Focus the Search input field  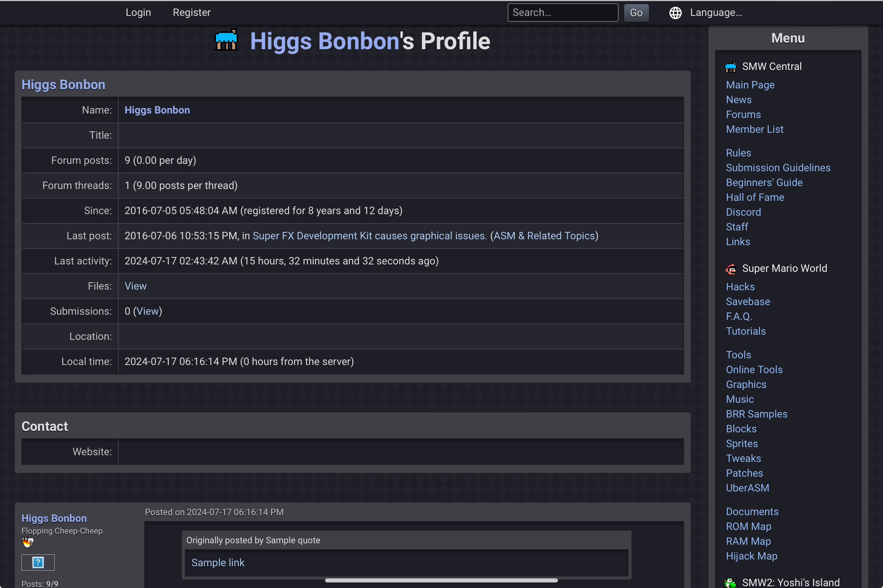coord(563,13)
